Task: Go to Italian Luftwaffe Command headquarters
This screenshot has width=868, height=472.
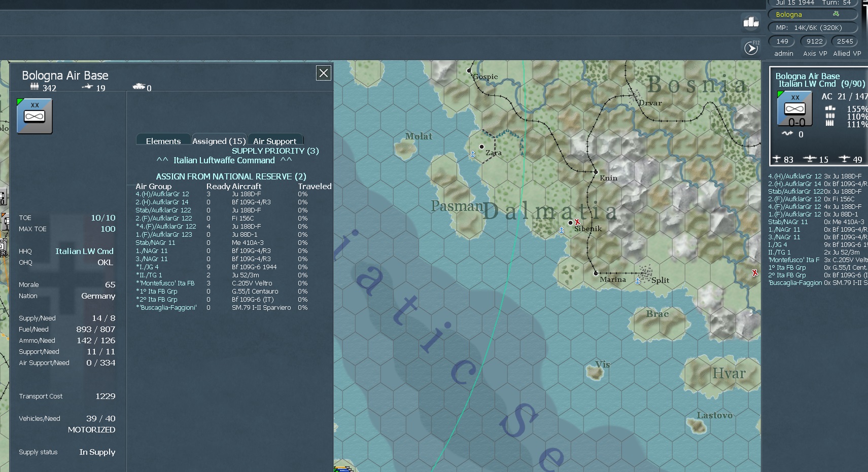Action: pyautogui.click(x=224, y=160)
